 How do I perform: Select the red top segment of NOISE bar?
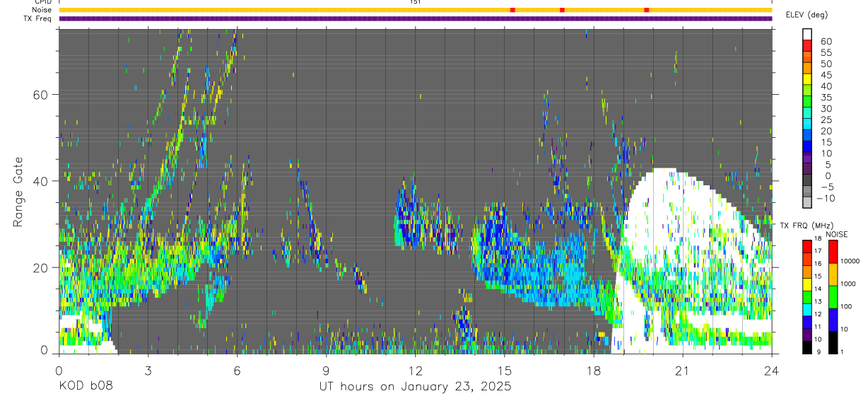coord(833,251)
